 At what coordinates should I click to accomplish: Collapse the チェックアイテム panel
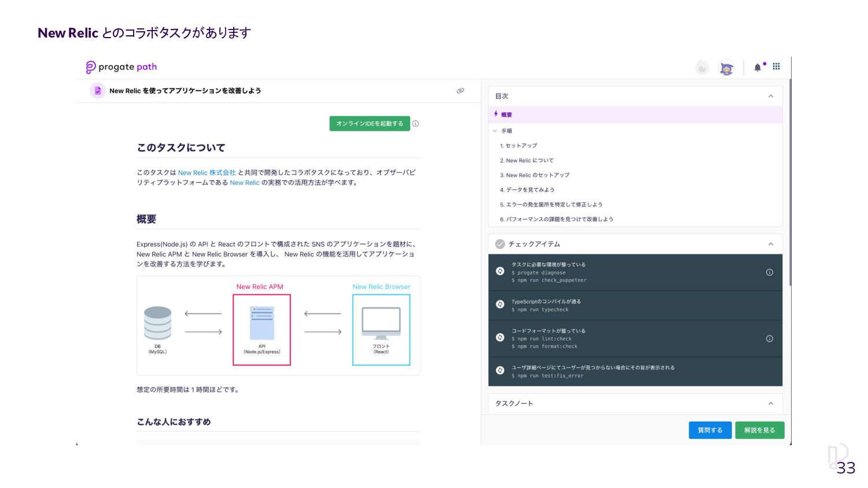(x=771, y=244)
